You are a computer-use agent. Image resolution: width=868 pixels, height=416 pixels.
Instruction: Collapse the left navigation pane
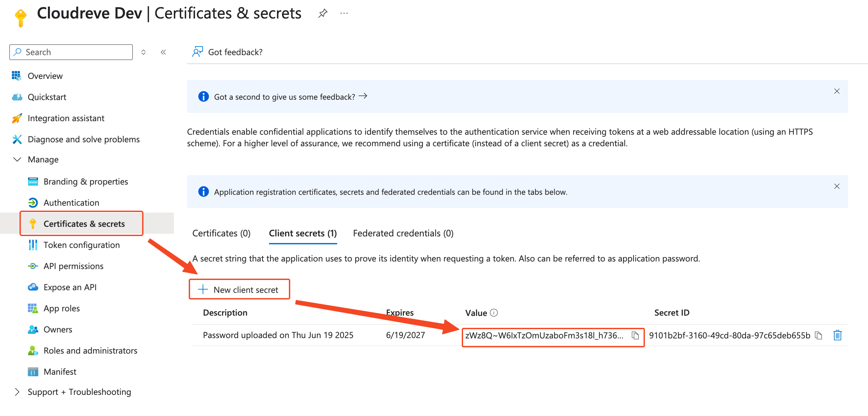pos(163,52)
